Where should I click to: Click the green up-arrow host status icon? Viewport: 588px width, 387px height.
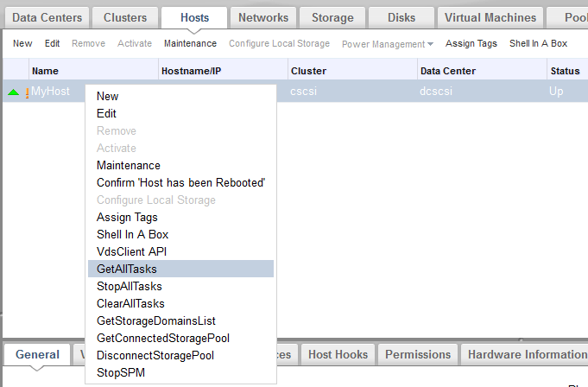coord(13,92)
